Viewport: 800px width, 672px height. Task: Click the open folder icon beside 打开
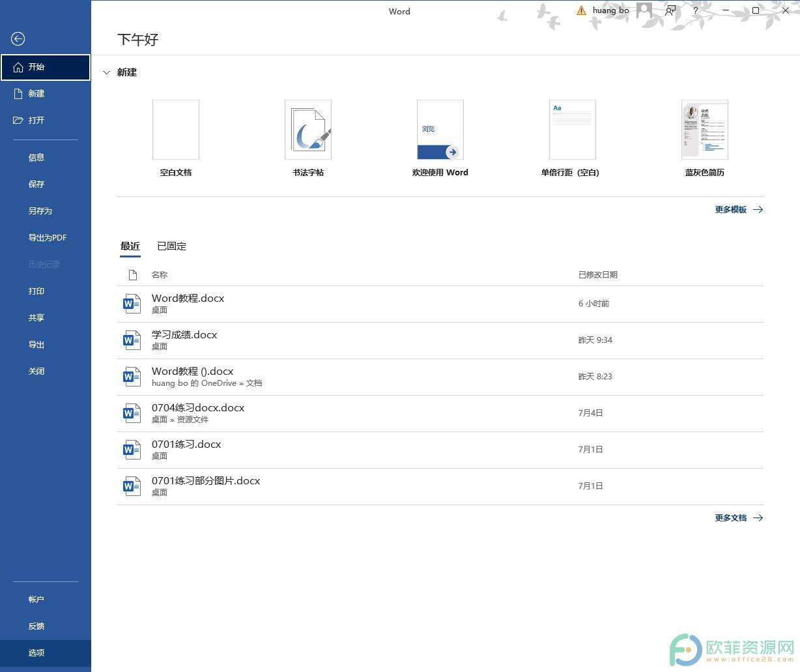[18, 121]
